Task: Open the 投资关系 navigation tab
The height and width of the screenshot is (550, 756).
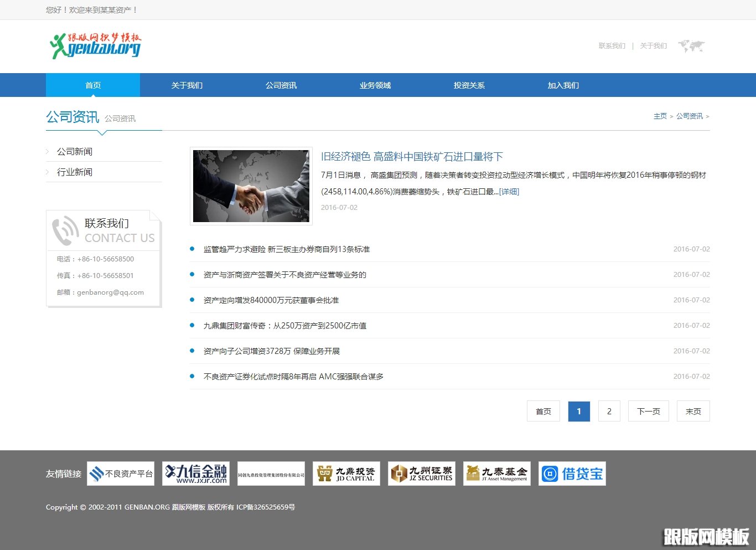Action: click(x=468, y=85)
